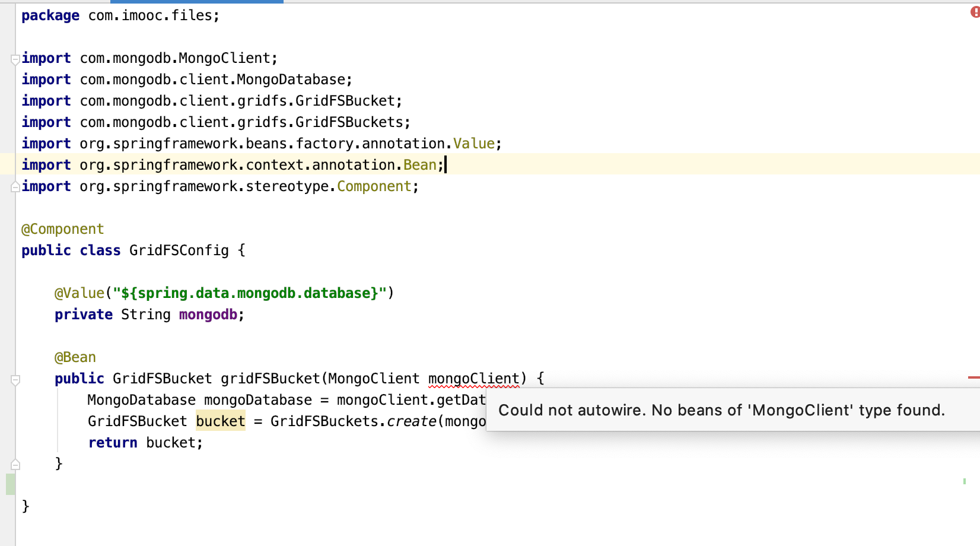Click import GridFSBuckets; line
980x546 pixels.
tap(216, 122)
